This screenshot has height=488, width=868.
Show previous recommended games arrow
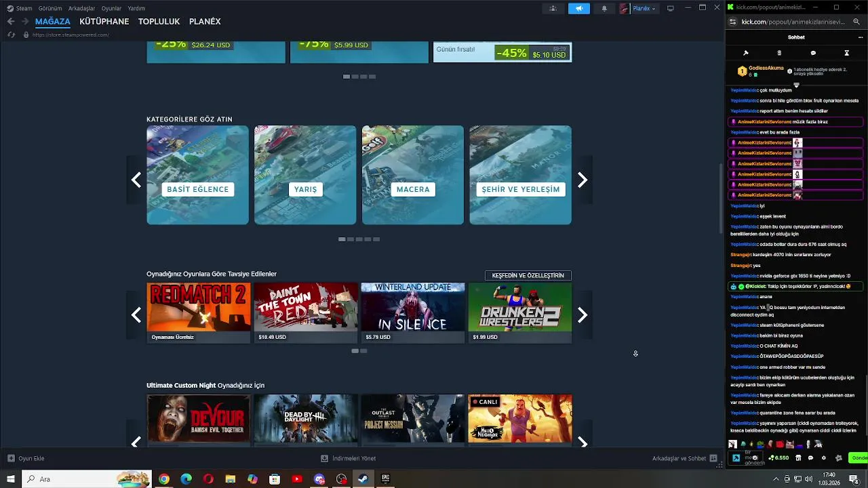click(x=136, y=315)
